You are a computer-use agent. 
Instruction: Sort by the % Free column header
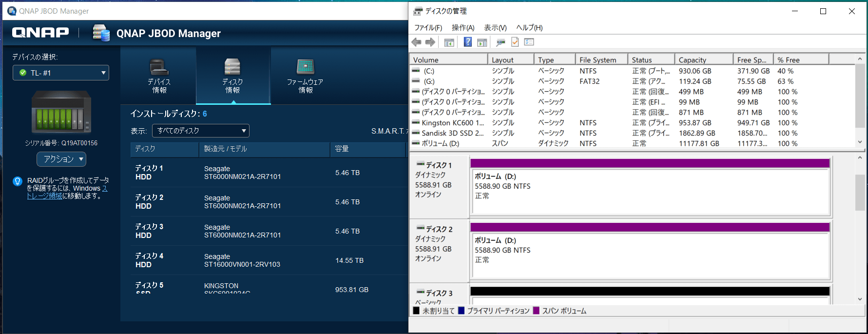[801, 60]
